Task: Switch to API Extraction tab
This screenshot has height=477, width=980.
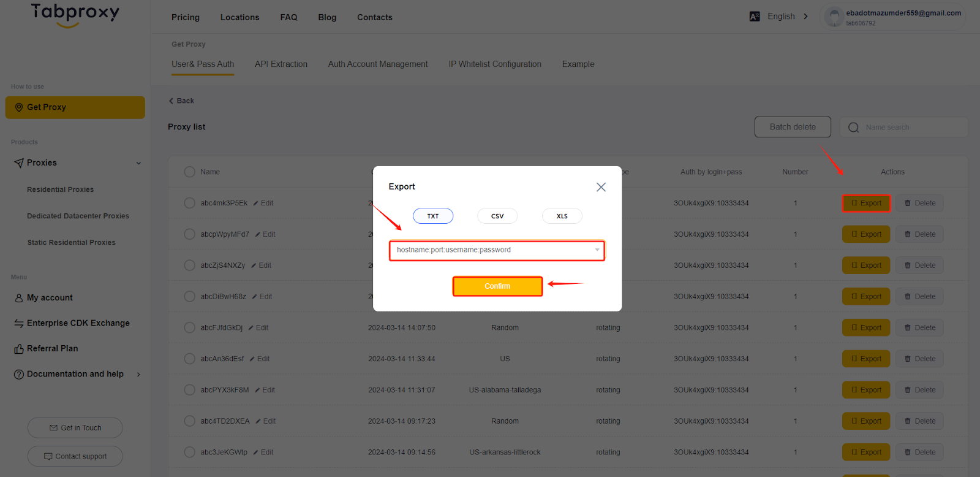Action: [x=281, y=64]
